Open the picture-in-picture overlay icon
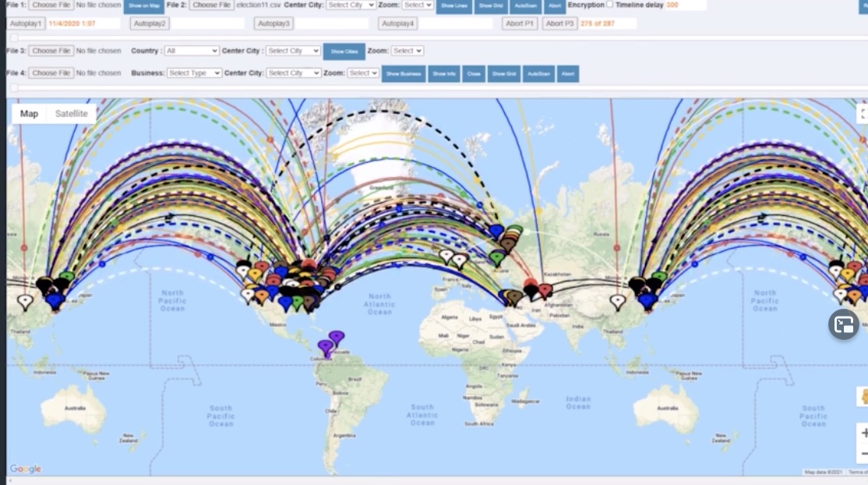The width and height of the screenshot is (868, 485). tap(844, 324)
